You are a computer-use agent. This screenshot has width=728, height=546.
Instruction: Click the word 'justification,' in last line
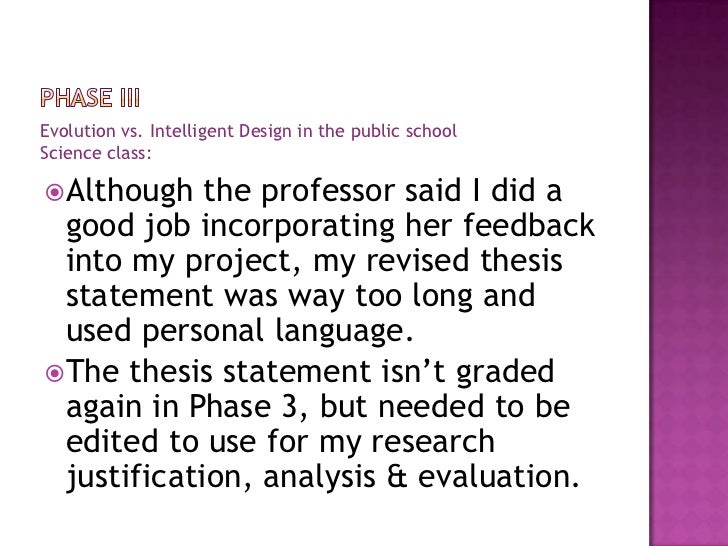(159, 477)
